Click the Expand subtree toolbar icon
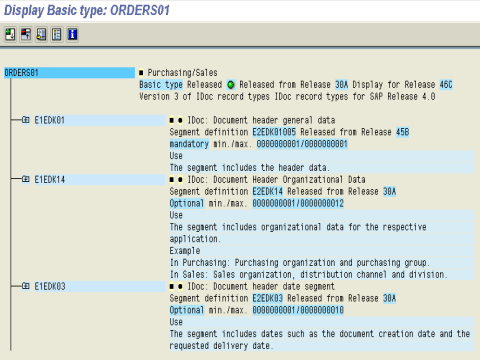Screen dimensions: 480x360 (10, 34)
